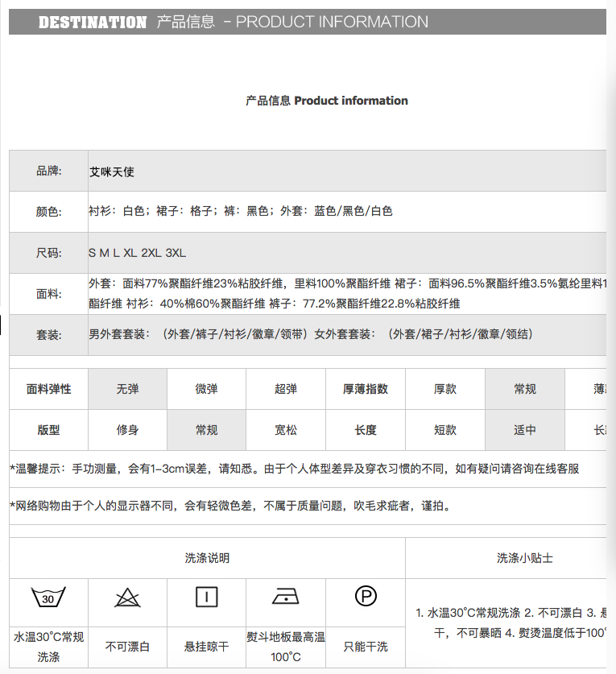Click the 只能干洗 caption
The image size is (616, 674).
click(366, 647)
